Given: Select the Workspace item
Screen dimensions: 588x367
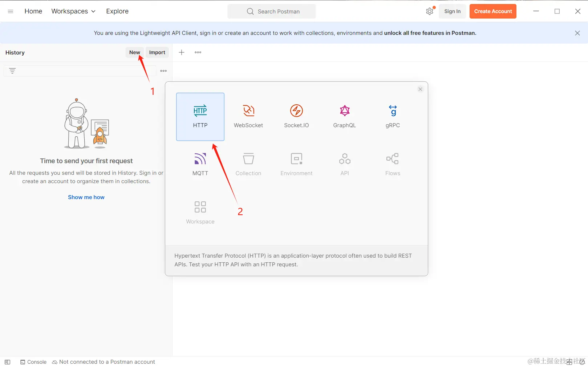Looking at the screenshot, I should [x=200, y=213].
